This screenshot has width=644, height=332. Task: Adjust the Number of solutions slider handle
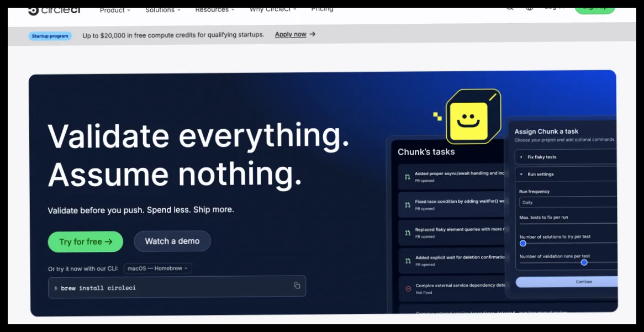tap(523, 243)
